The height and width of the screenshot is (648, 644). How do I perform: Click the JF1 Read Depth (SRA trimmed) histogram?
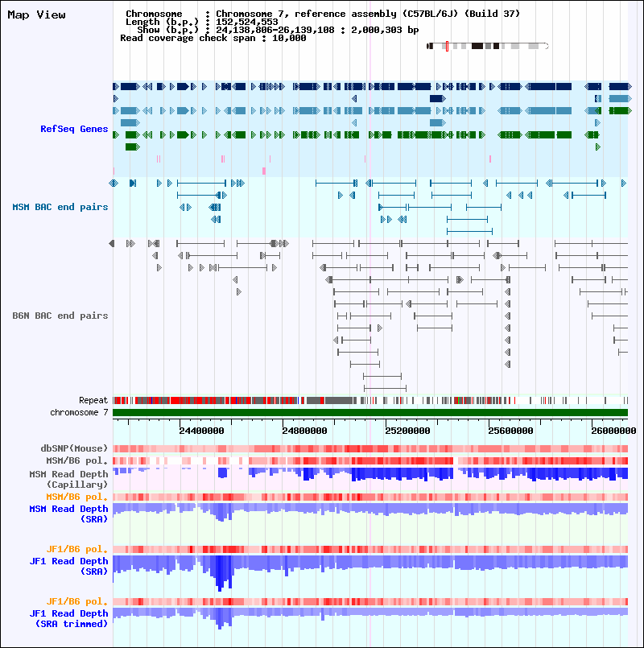pos(370,618)
